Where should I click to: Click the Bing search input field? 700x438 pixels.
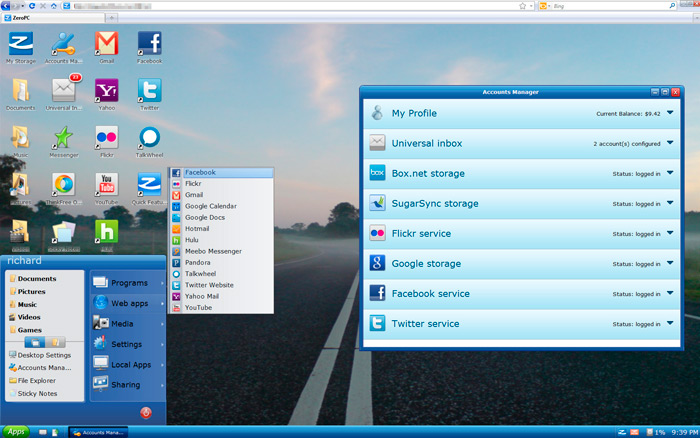click(611, 6)
